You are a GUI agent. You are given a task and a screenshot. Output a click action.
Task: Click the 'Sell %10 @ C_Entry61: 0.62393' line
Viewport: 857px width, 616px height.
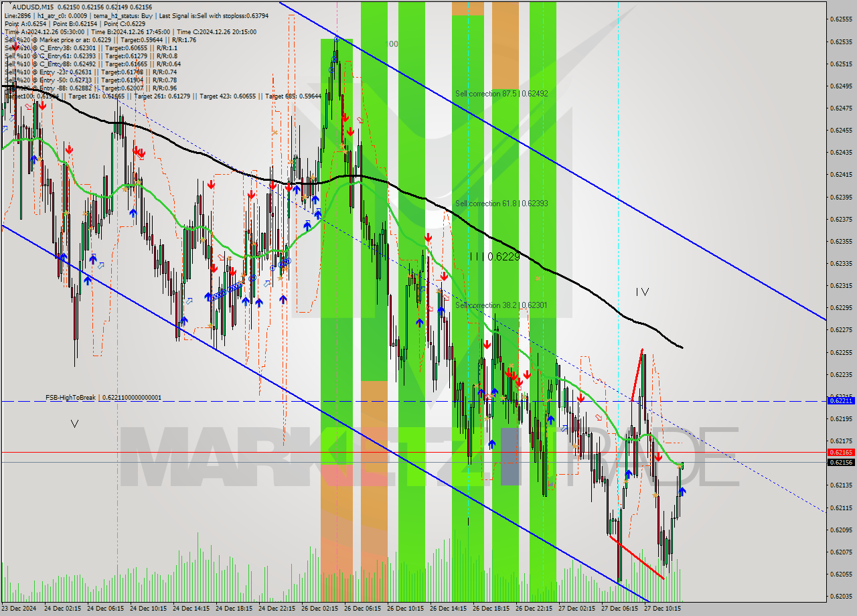91,56
